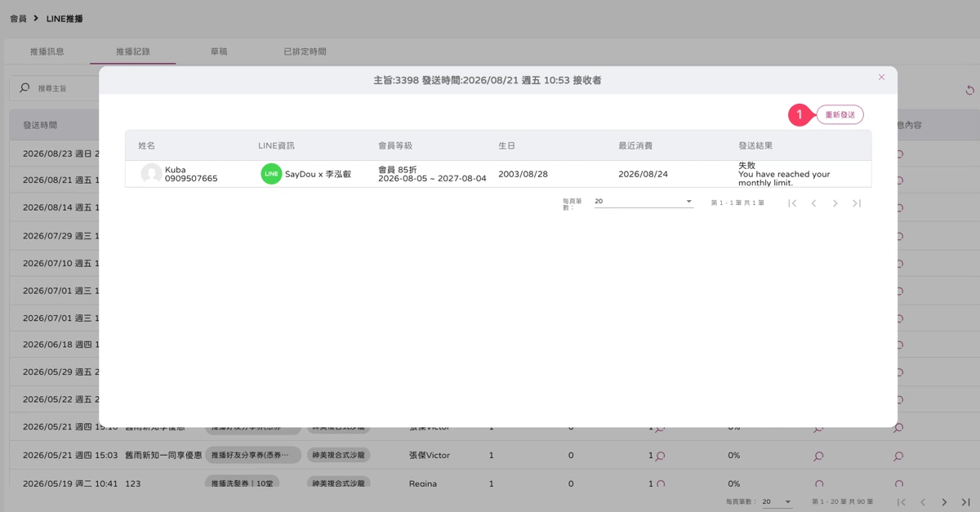The height and width of the screenshot is (512, 980).
Task: Click the 會員 breadcrumb link
Action: point(18,18)
